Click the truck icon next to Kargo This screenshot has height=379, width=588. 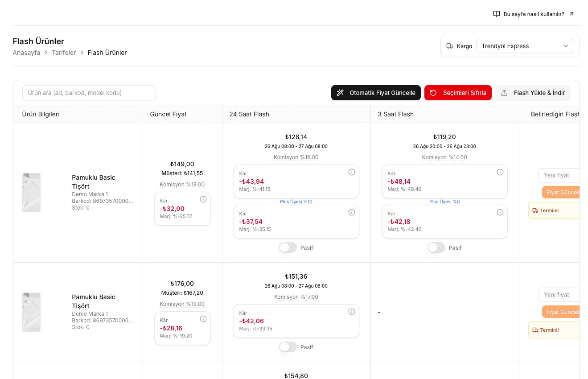coord(450,46)
